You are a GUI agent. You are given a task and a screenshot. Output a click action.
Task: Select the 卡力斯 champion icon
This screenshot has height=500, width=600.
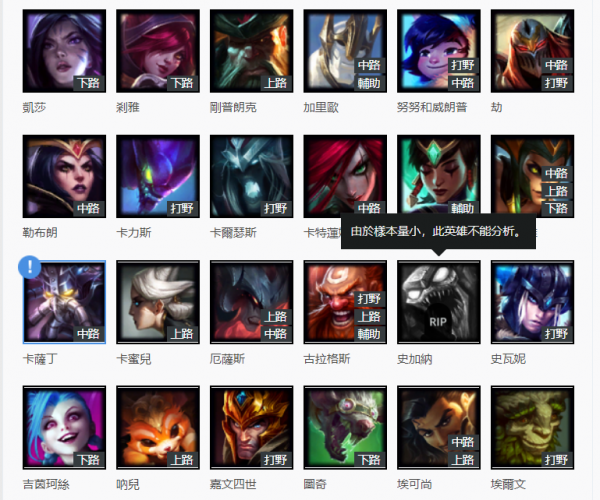[x=158, y=176]
